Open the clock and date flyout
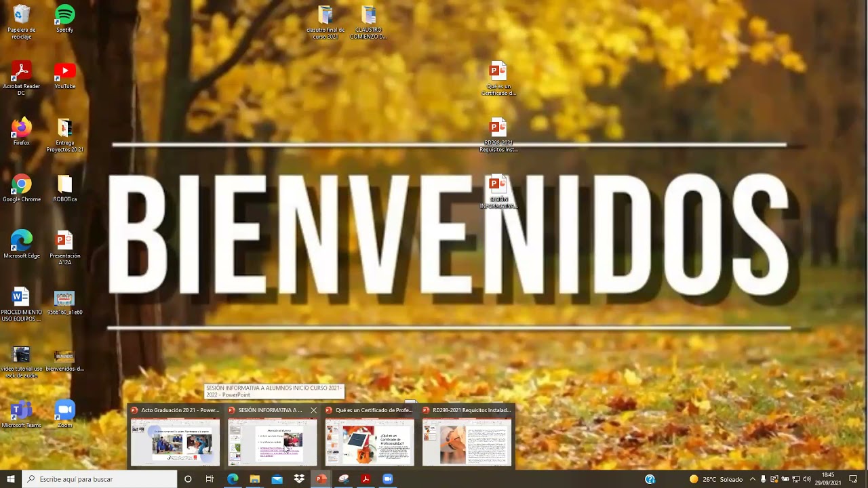This screenshot has height=488, width=868. click(828, 479)
